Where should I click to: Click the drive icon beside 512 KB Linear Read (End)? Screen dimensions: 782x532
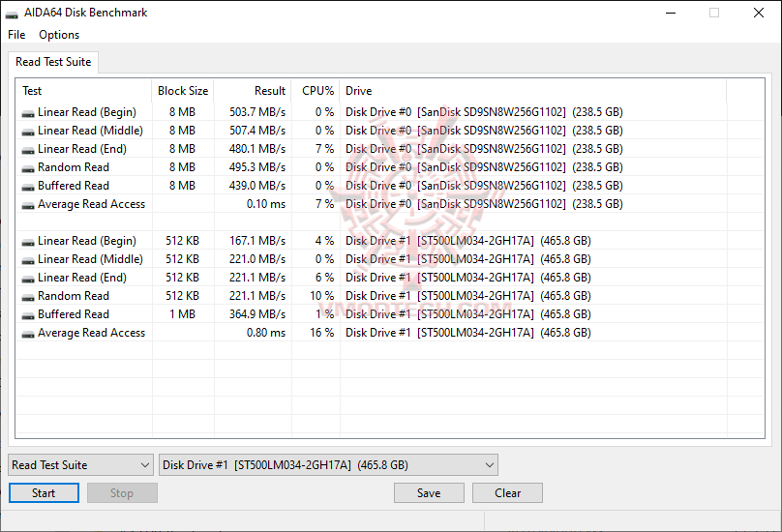click(x=28, y=280)
